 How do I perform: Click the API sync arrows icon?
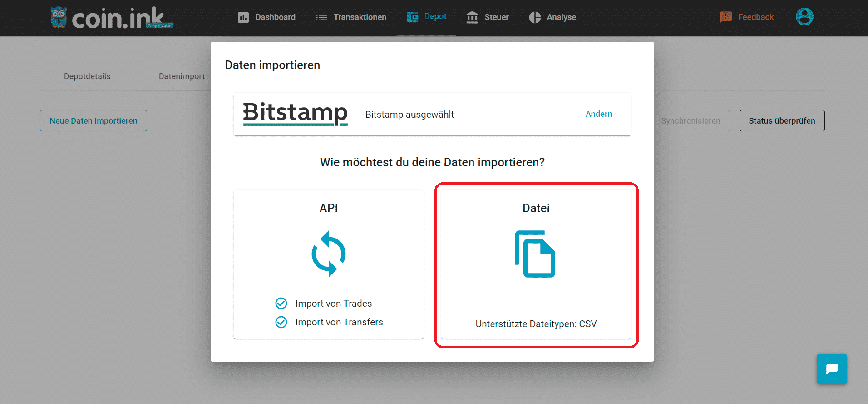pyautogui.click(x=329, y=254)
